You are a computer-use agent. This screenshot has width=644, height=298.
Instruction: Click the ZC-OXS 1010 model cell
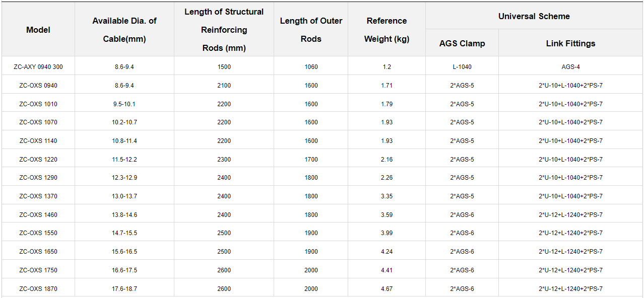[38, 104]
